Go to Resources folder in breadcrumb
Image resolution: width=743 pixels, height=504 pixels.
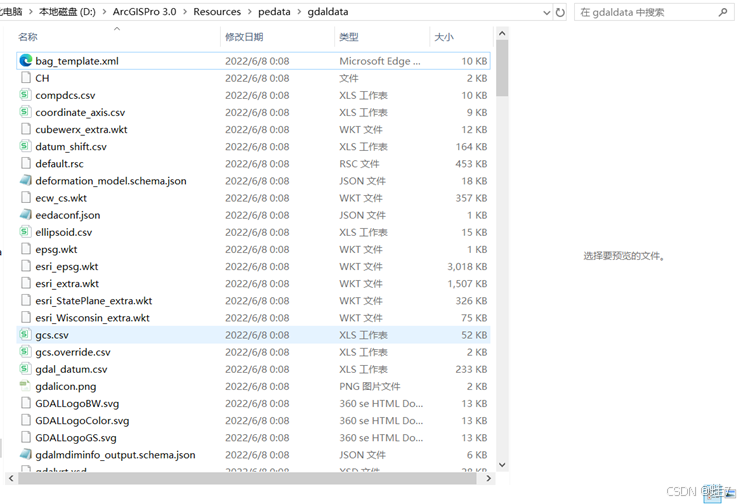[217, 12]
